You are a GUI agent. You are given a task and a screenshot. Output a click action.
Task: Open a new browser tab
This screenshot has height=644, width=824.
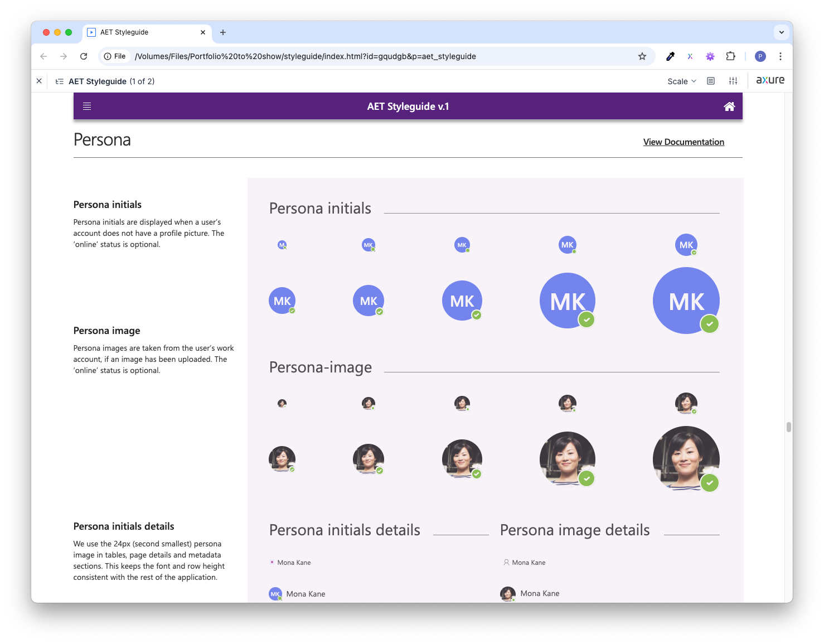pyautogui.click(x=223, y=32)
